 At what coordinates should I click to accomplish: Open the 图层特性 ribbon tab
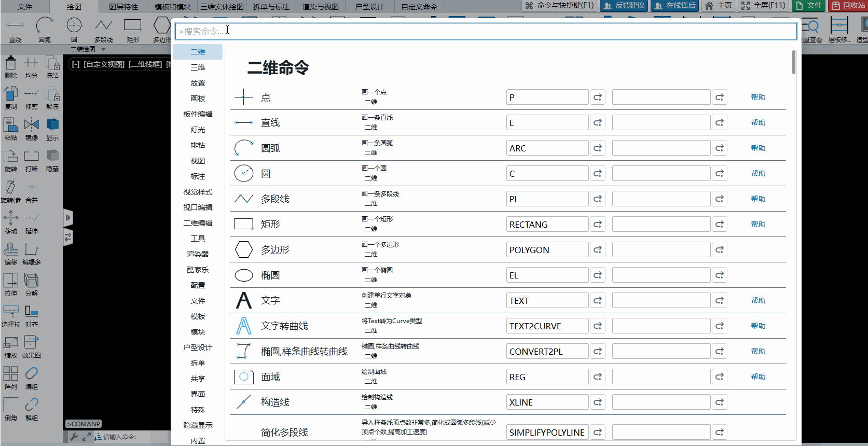[x=123, y=7]
